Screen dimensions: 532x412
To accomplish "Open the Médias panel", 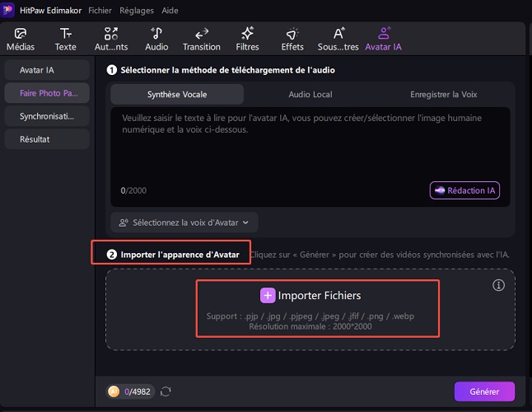I will [21, 40].
